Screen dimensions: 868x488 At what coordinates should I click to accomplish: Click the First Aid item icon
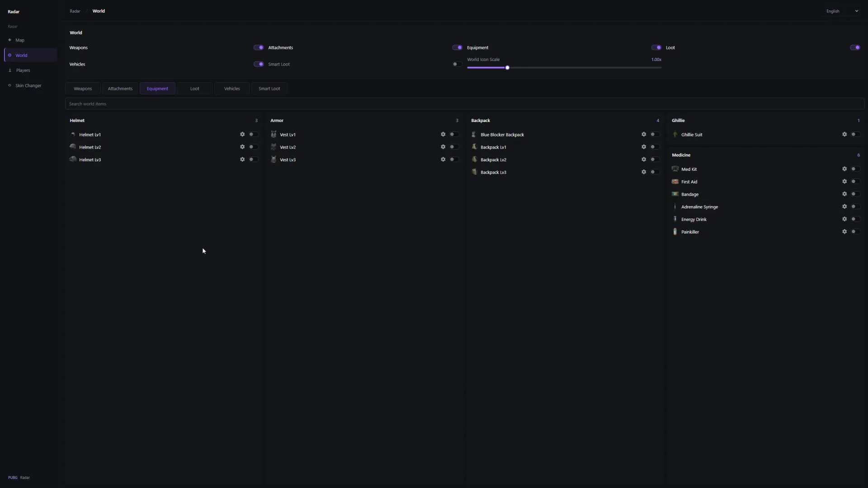point(675,182)
